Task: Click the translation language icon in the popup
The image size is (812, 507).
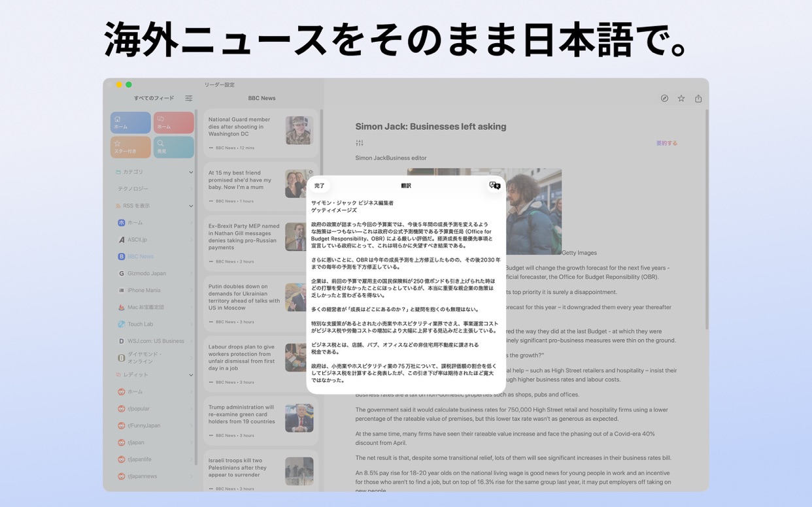Action: (494, 186)
